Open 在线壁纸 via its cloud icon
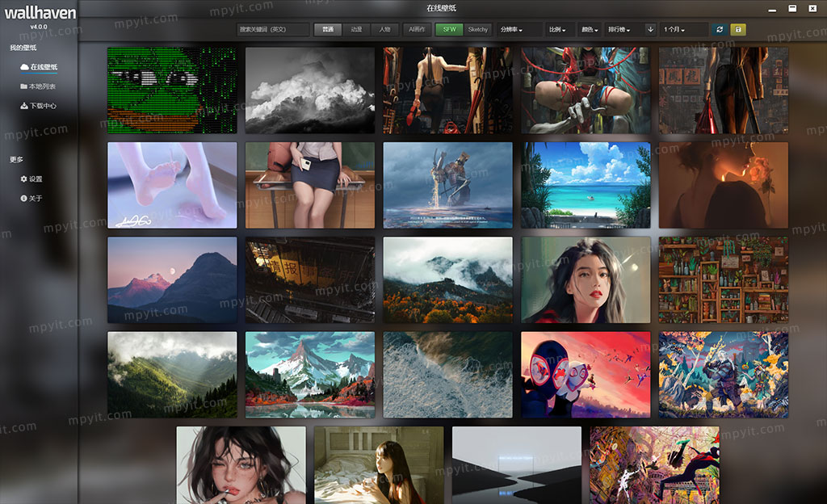 (24, 67)
